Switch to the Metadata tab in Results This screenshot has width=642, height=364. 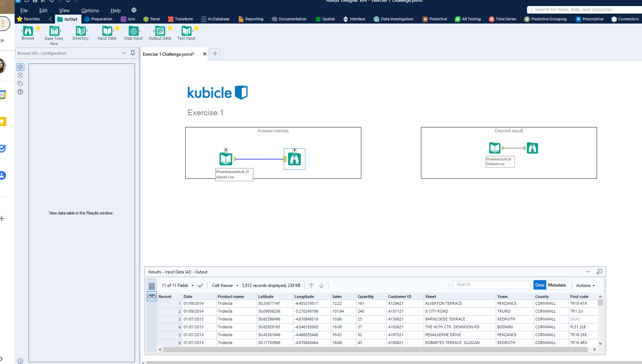click(x=556, y=285)
